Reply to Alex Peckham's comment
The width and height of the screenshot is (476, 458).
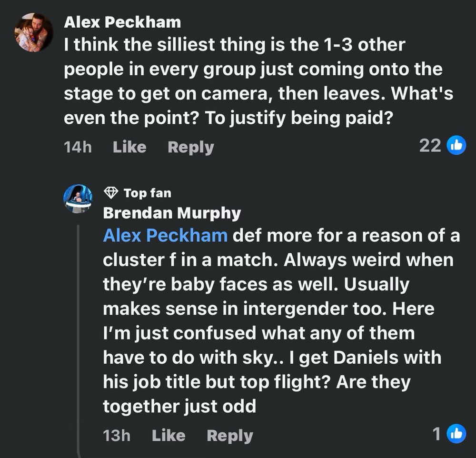pos(190,147)
